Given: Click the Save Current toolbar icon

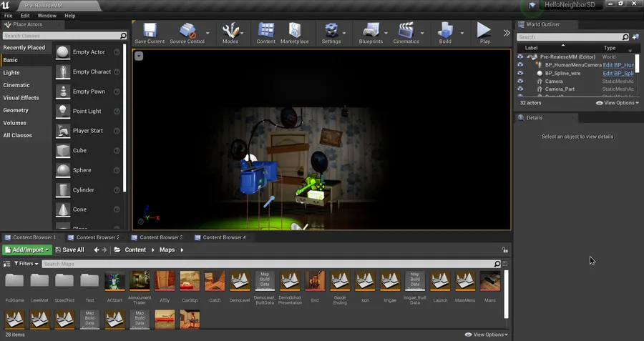Looking at the screenshot, I should (150, 31).
